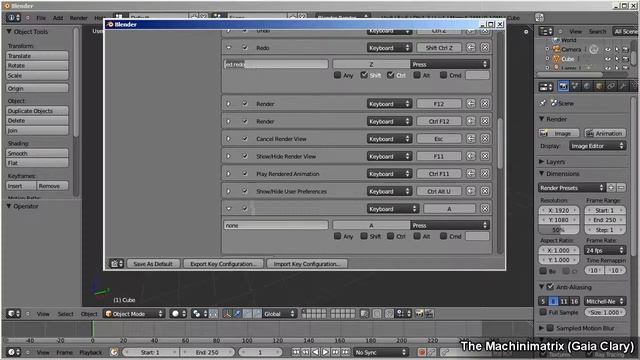
Task: Check Cmd modifier in bottom keymap entry
Action: click(x=443, y=236)
